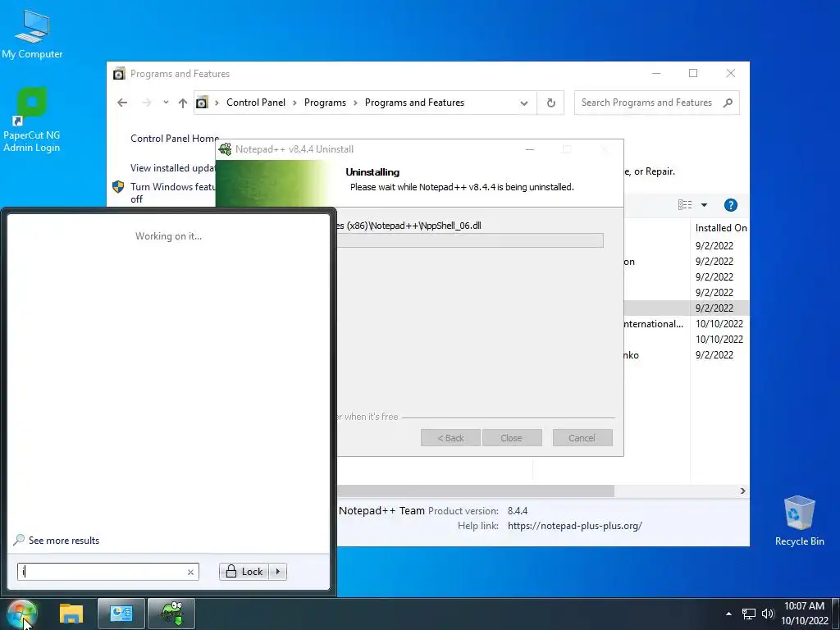This screenshot has width=840, height=630.
Task: Click Programs and Features window title icon
Action: point(120,73)
